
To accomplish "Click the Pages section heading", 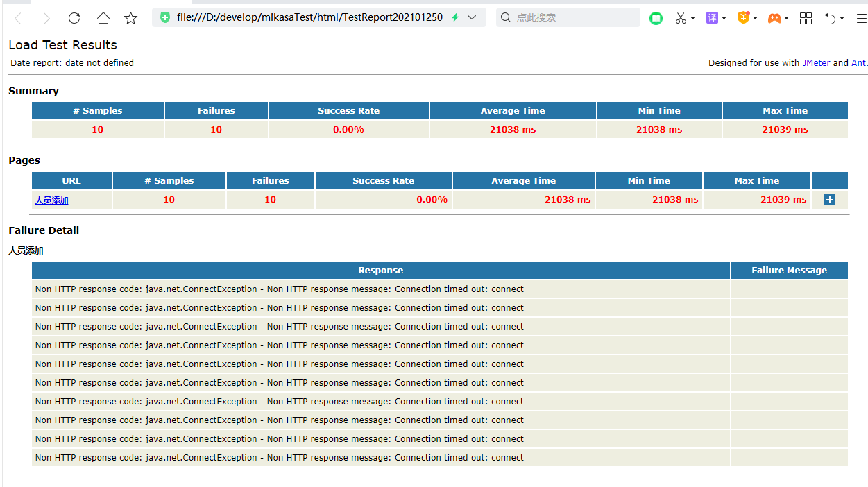I will coord(24,160).
